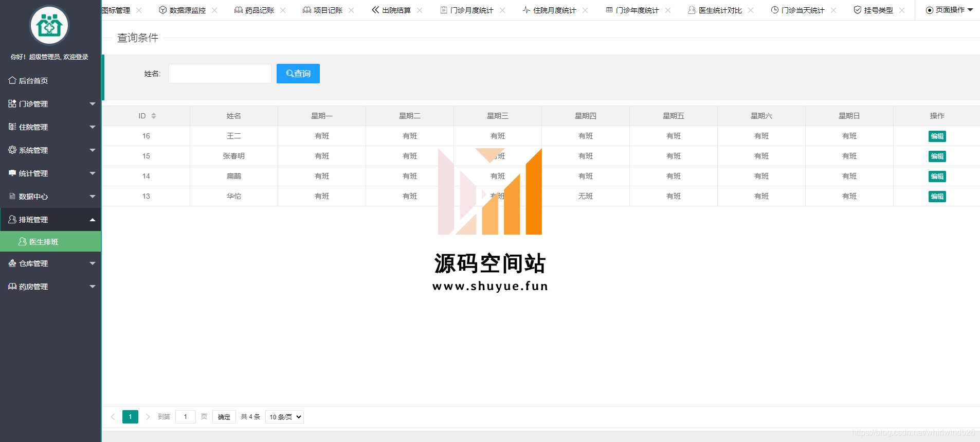Click the icon beside 仓库管理

12,263
